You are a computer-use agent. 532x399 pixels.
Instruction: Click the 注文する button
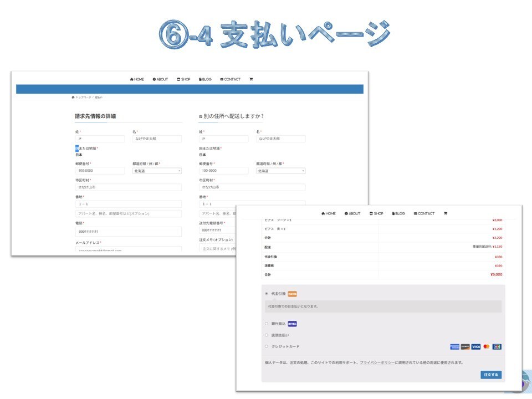point(491,375)
